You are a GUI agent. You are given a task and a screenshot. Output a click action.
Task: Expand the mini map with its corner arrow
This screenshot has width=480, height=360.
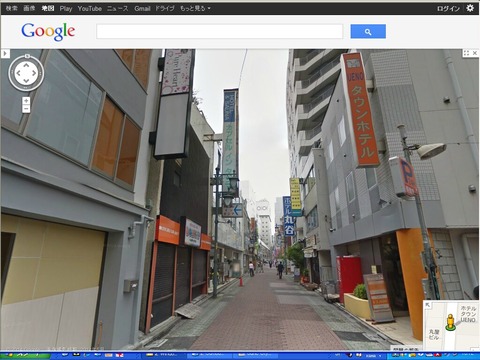click(428, 304)
